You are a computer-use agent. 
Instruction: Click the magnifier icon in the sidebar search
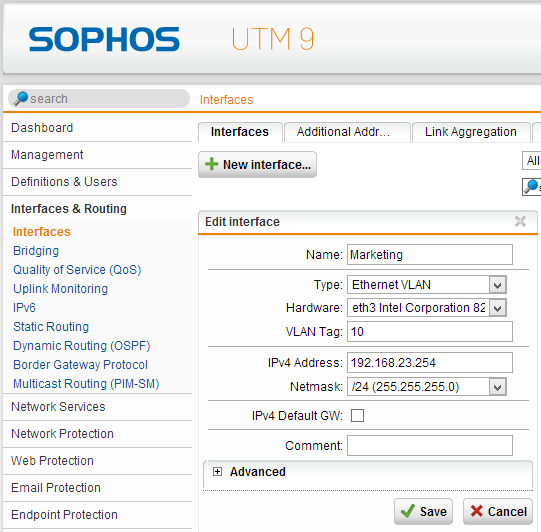click(20, 98)
